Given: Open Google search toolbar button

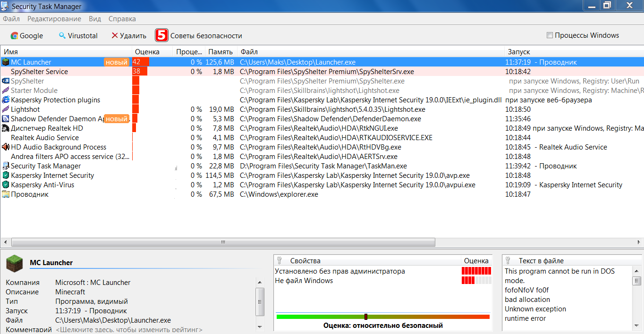Looking at the screenshot, I should (27, 35).
